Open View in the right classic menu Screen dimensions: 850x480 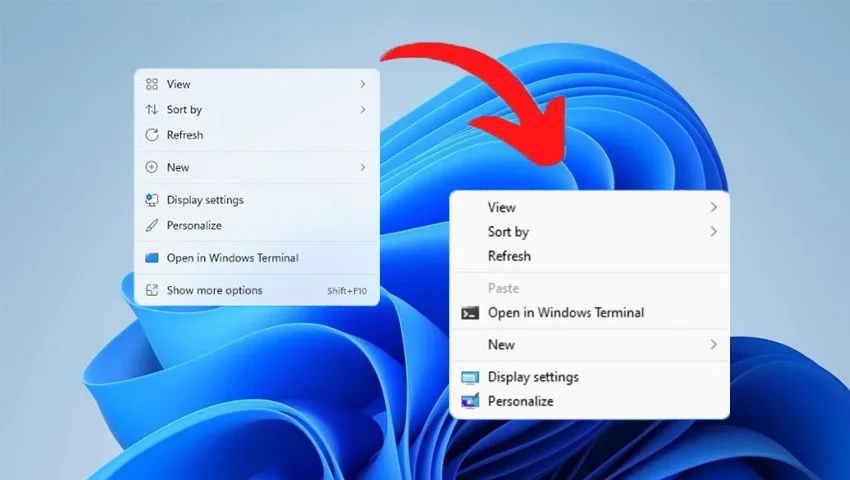(x=590, y=207)
